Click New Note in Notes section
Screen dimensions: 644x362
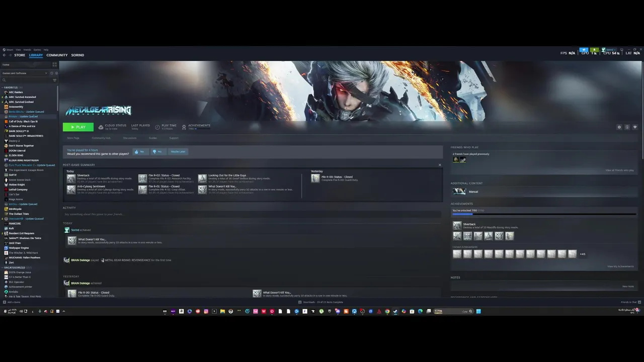tap(628, 286)
